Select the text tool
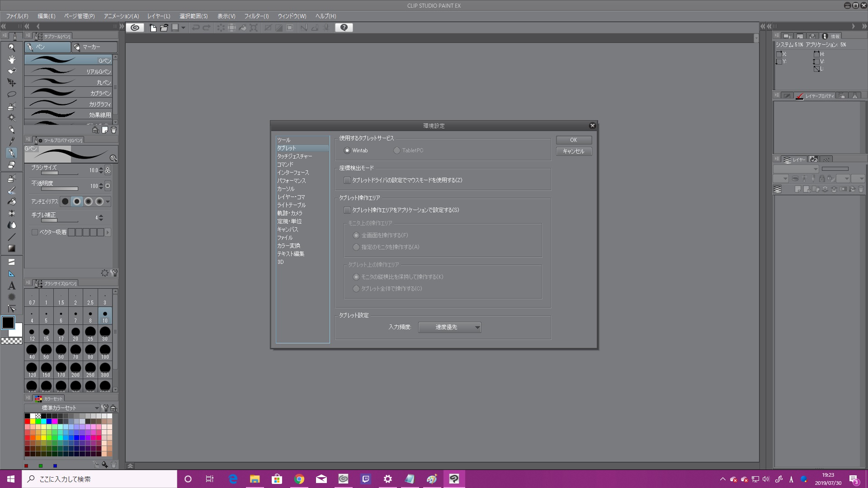 (12, 286)
